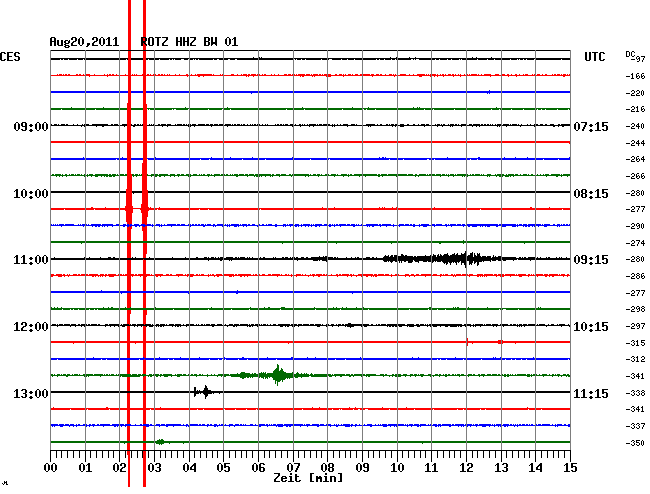650x494 pixels.
Task: Click the DC offset value -240
Action: tap(635, 126)
